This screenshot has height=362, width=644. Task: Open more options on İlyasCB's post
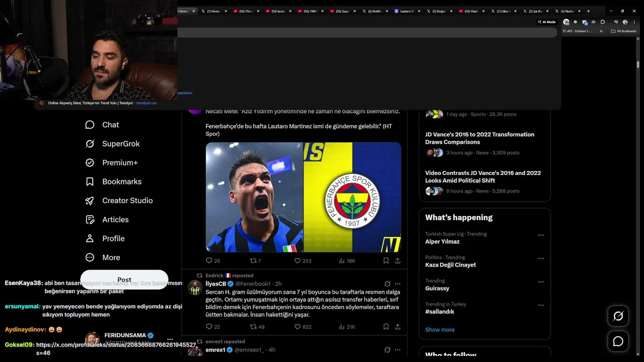(397, 284)
